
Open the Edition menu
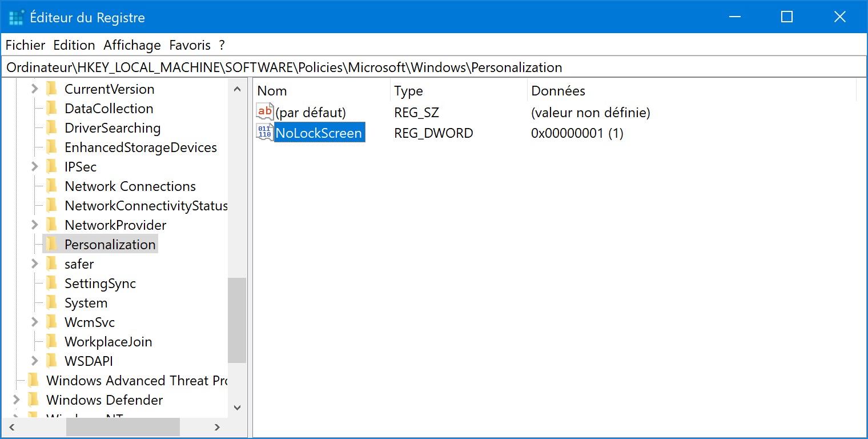tap(74, 45)
